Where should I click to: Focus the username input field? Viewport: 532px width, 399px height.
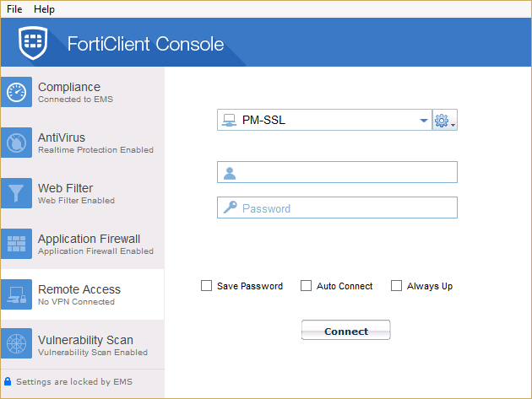[337, 172]
